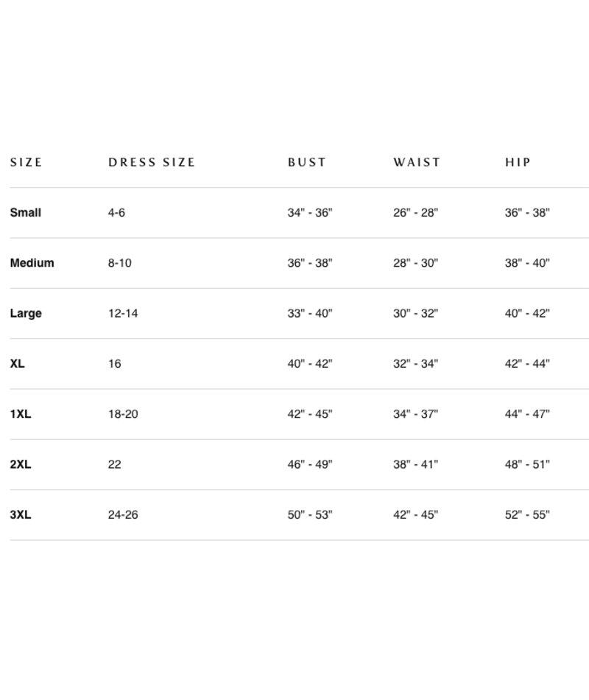Select the Small size row label

26,213
